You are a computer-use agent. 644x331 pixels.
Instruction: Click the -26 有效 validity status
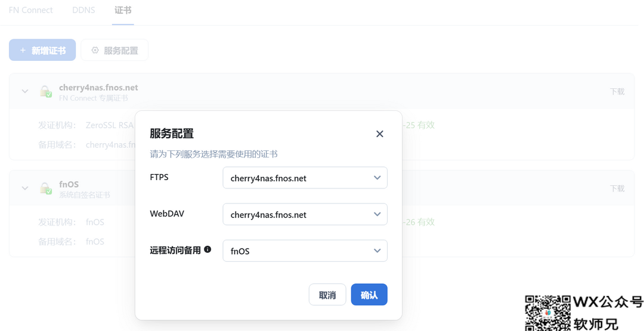tap(419, 222)
